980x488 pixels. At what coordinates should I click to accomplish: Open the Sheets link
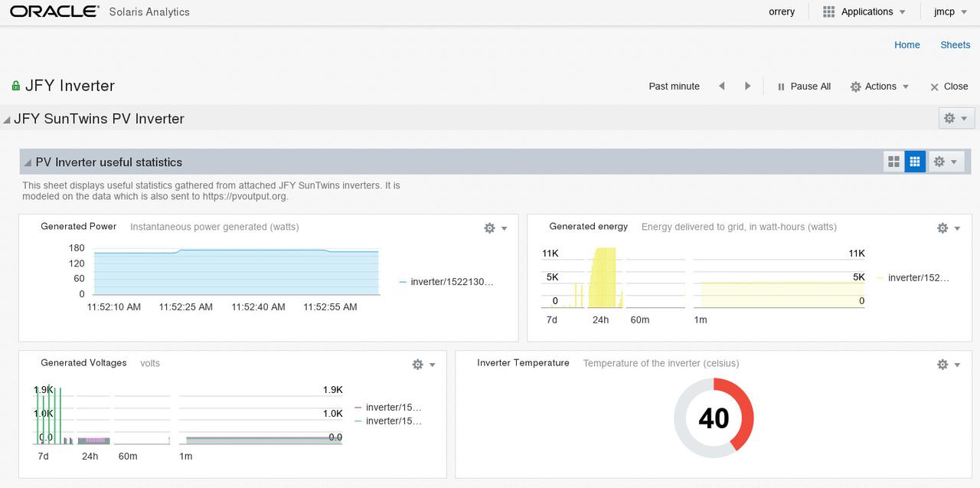[x=955, y=45]
